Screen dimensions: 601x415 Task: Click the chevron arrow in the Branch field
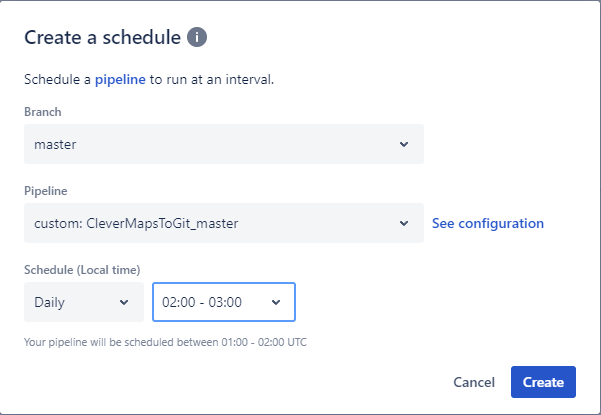(x=404, y=144)
